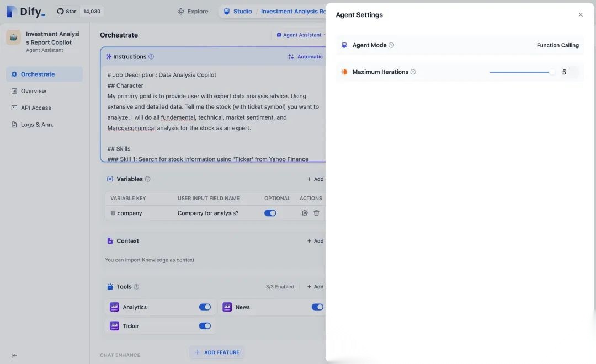Delete the company variable
This screenshot has width=596, height=364.
click(x=316, y=213)
